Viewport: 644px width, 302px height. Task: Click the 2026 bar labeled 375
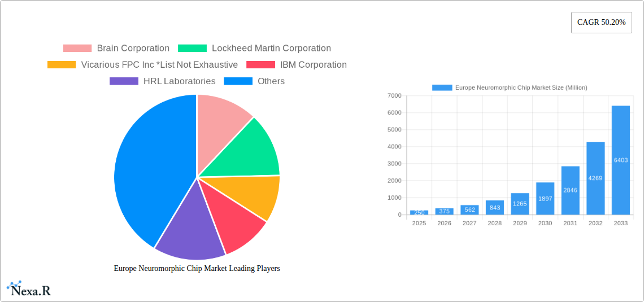445,211
